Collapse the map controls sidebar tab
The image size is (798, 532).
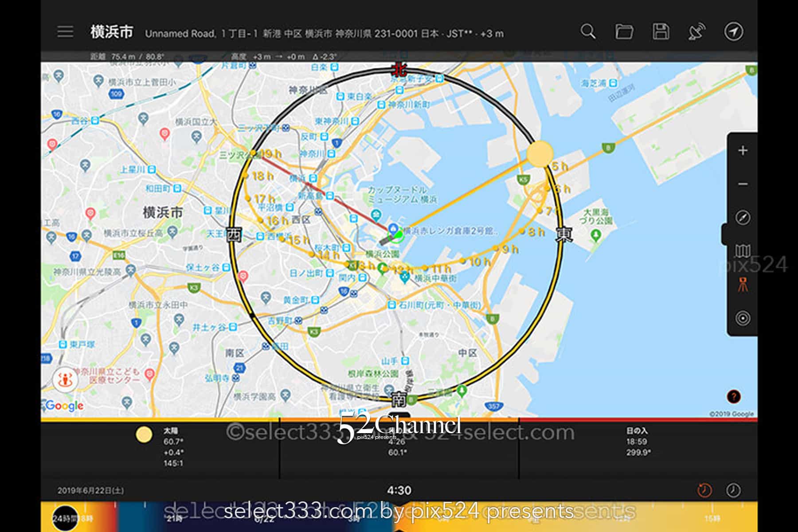(725, 235)
